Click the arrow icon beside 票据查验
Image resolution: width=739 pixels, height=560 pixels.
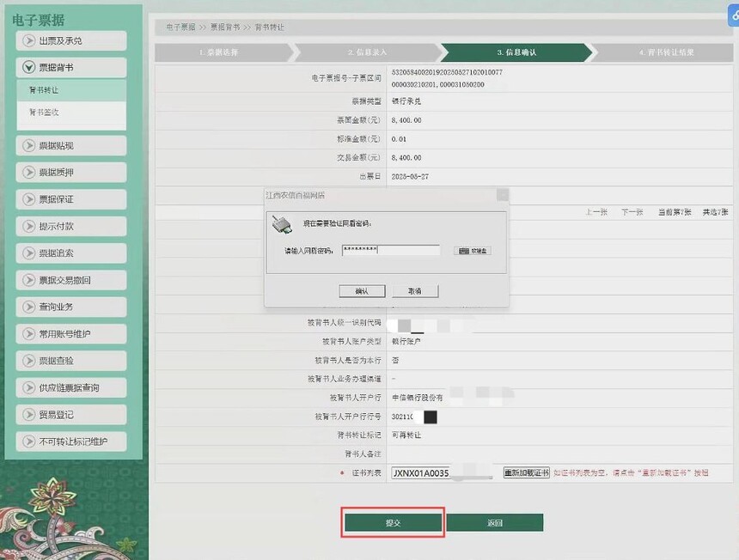(x=28, y=361)
